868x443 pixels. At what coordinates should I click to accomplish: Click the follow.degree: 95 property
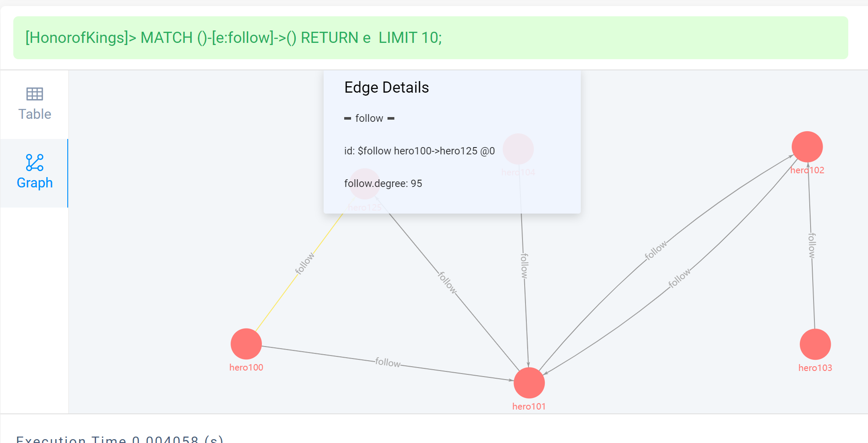[383, 184]
